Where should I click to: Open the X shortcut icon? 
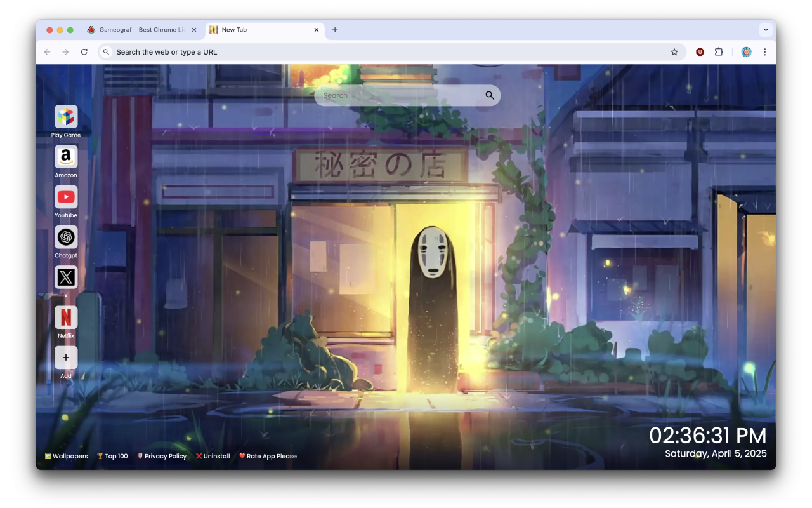pyautogui.click(x=66, y=277)
